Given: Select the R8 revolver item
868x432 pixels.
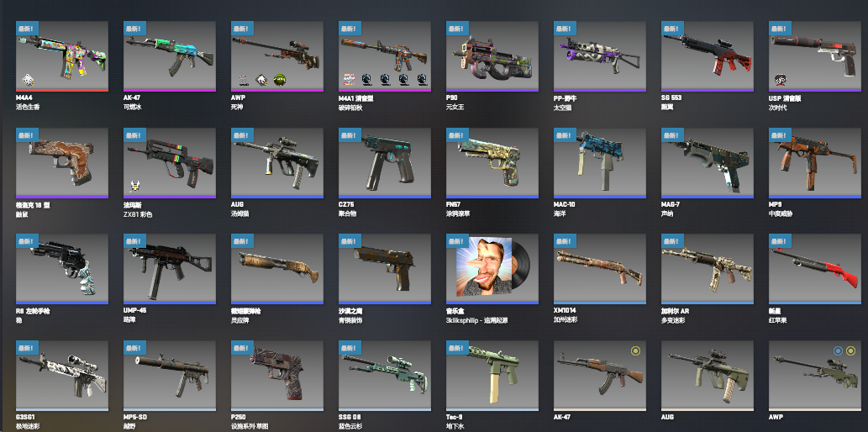Looking at the screenshot, I should (62, 269).
